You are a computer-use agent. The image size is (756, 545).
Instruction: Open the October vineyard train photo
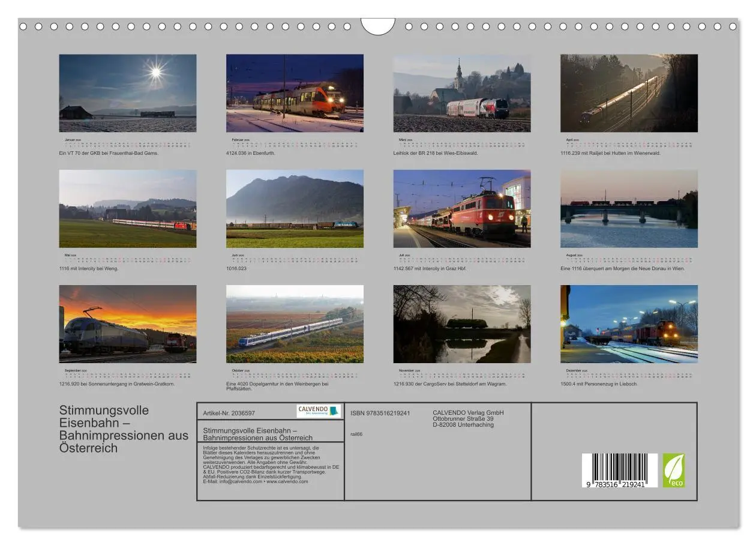pyautogui.click(x=295, y=324)
